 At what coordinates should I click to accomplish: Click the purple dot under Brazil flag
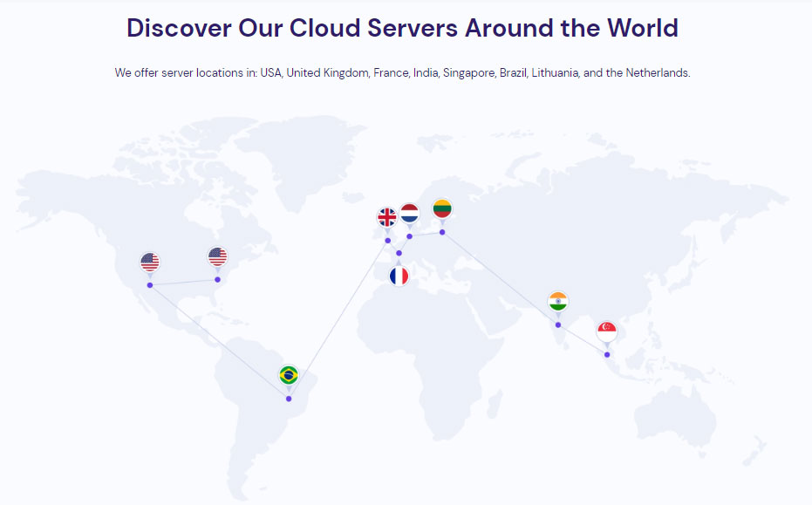(x=289, y=399)
